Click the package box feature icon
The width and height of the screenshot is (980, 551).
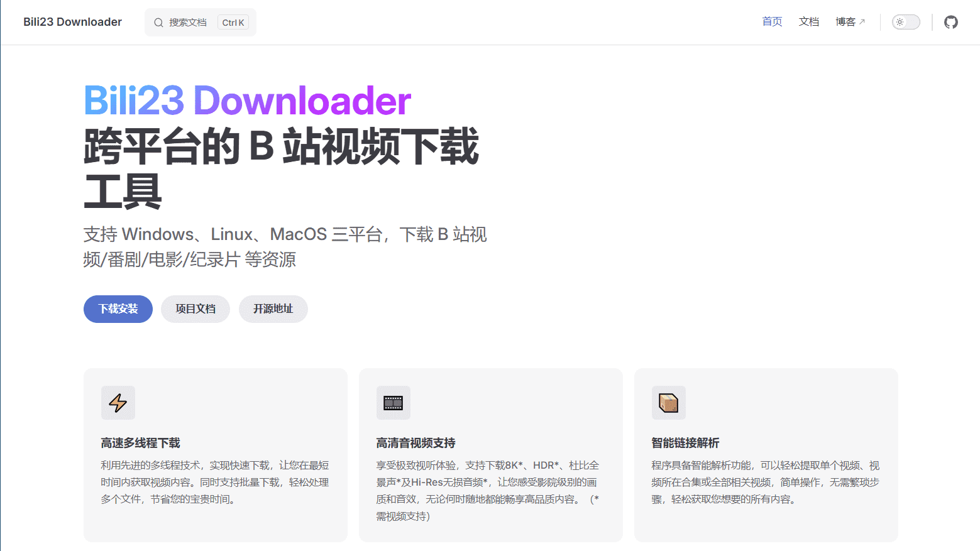click(669, 403)
